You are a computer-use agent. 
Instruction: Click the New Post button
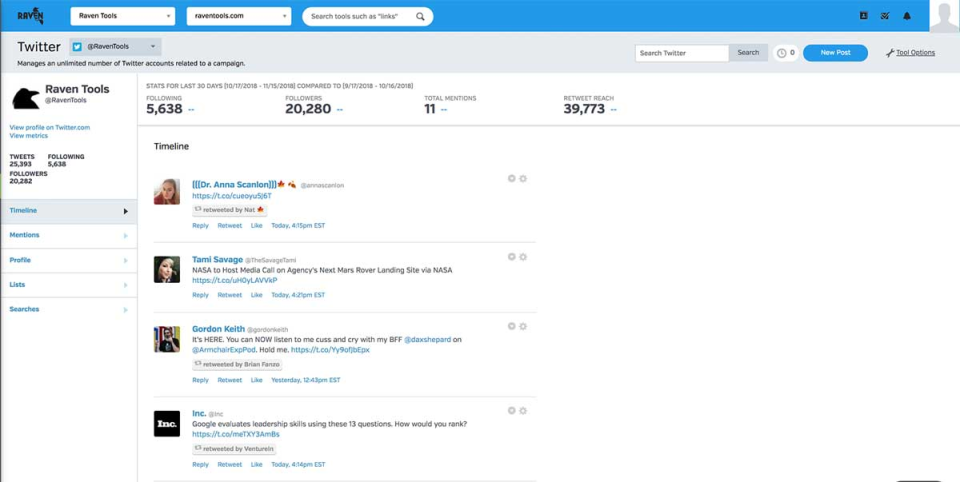point(835,53)
